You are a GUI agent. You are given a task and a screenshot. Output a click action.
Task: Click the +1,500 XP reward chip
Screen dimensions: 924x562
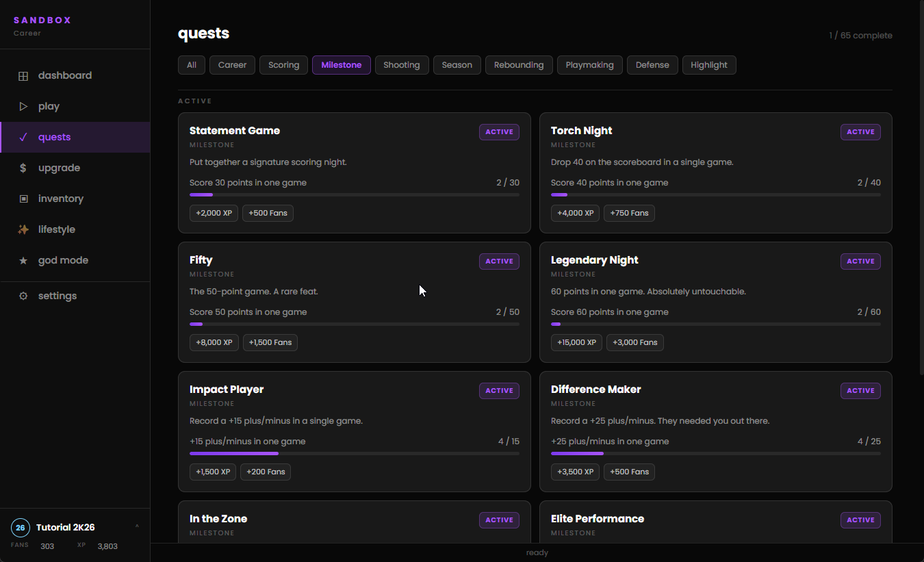click(213, 472)
